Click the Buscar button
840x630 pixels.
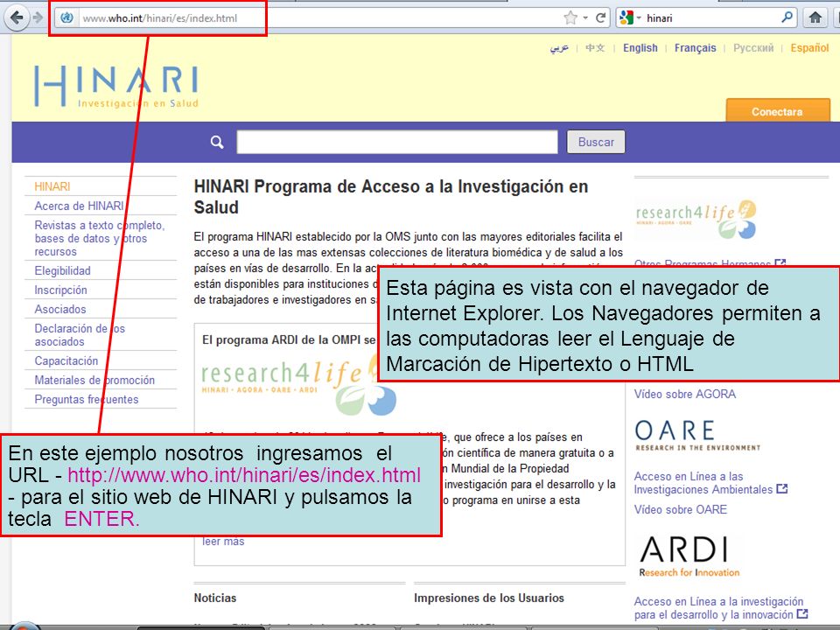596,142
